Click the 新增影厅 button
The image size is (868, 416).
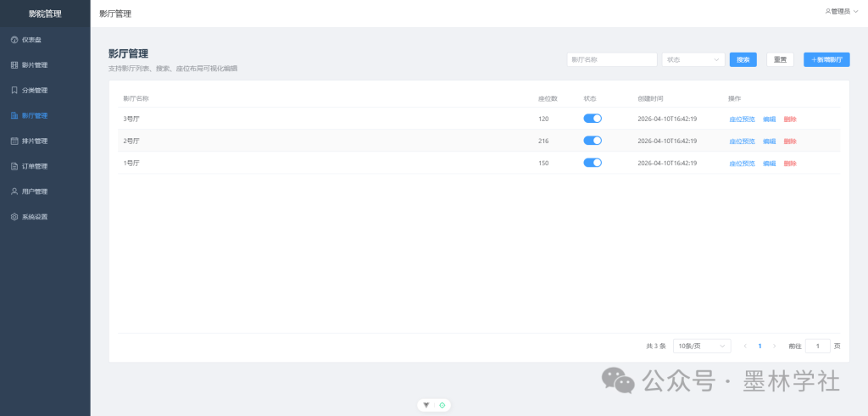coord(826,60)
